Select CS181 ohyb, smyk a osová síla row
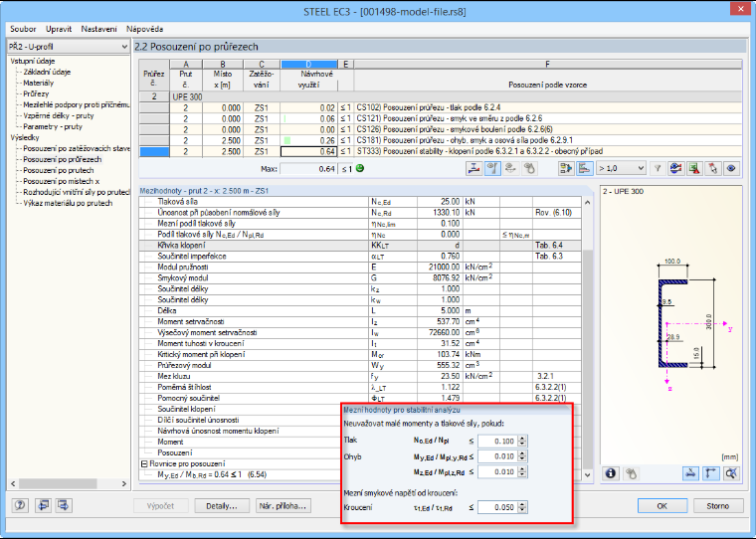This screenshot has width=756, height=539. (x=441, y=140)
